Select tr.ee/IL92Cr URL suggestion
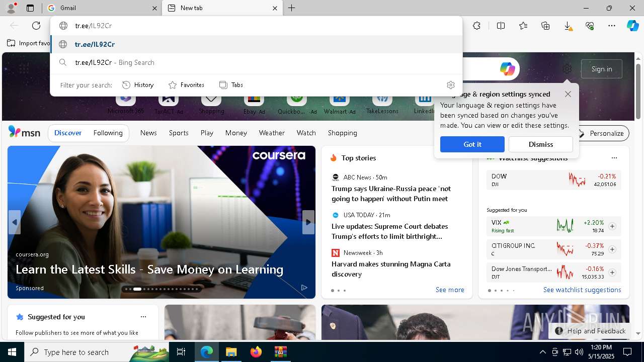Viewport: 644px width, 362px height. click(x=256, y=44)
